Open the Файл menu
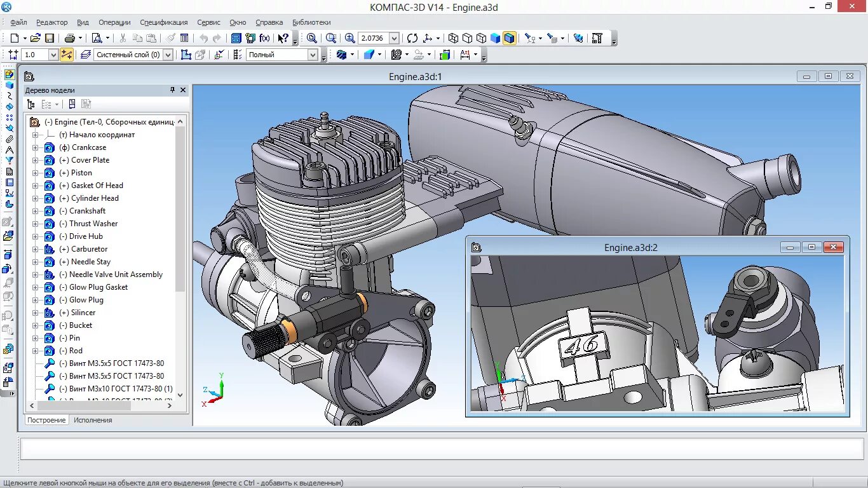Screen dimensions: 868x488 tap(18, 22)
